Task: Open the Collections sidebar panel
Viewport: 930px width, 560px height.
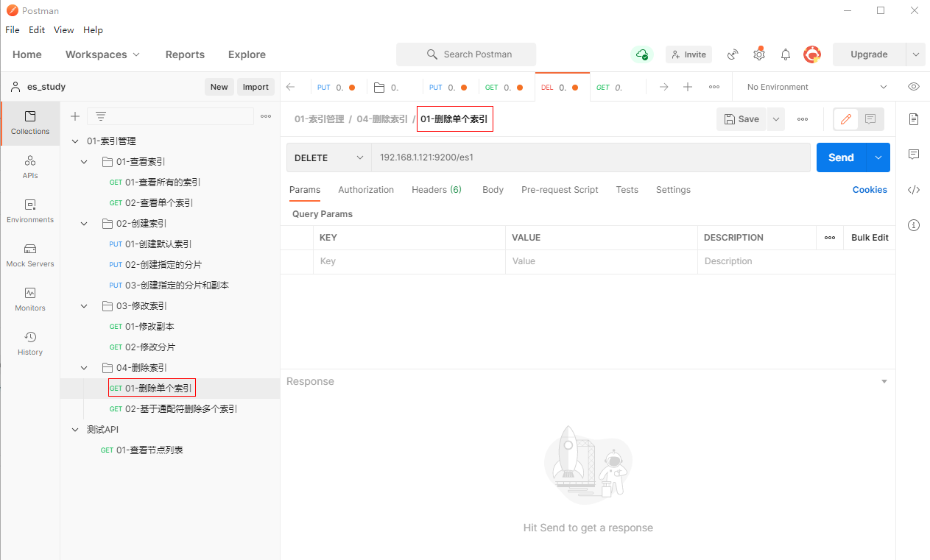Action: [30, 123]
